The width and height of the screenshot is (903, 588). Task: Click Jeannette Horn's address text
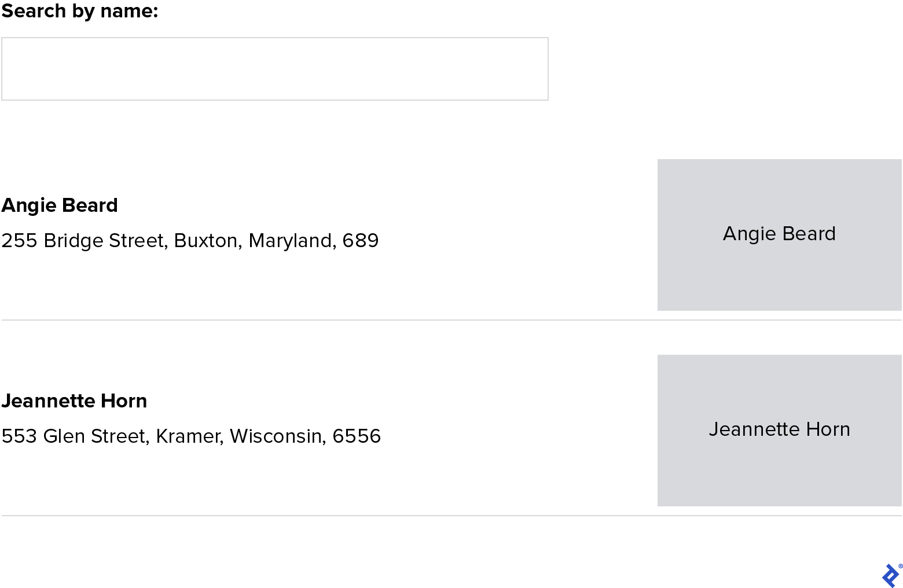coord(191,436)
